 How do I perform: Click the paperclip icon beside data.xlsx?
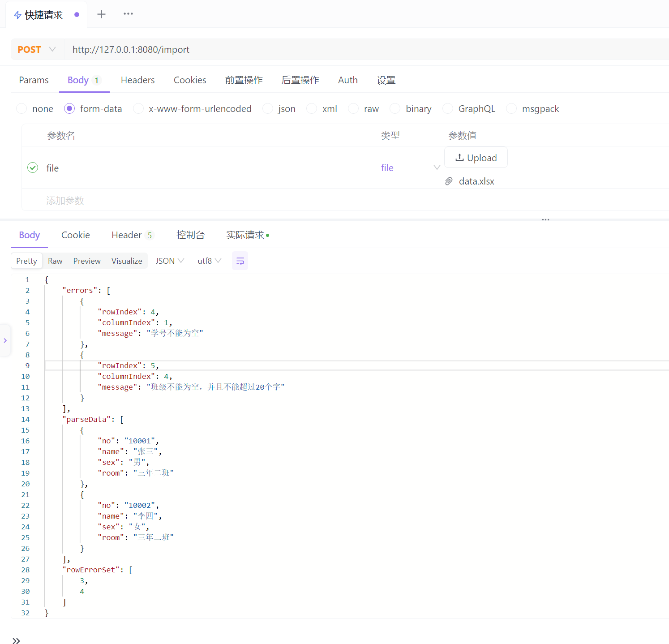coord(449,181)
